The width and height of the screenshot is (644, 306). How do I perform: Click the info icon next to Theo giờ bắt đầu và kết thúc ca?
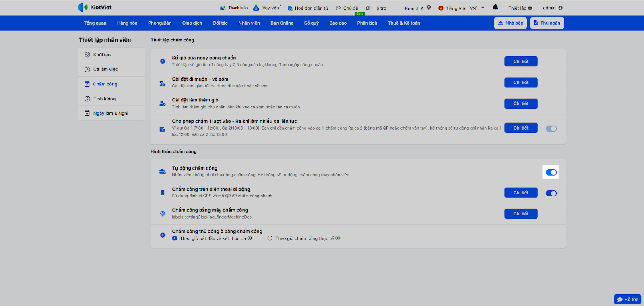click(250, 238)
